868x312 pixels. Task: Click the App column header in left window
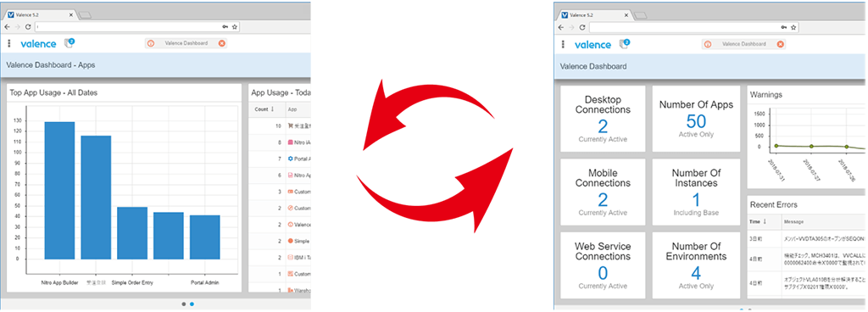[298, 109]
